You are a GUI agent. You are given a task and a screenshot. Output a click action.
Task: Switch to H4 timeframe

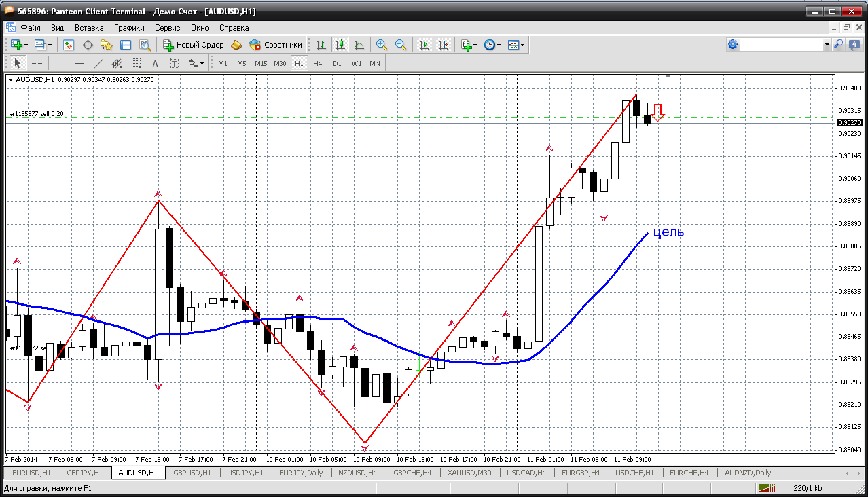tap(318, 63)
